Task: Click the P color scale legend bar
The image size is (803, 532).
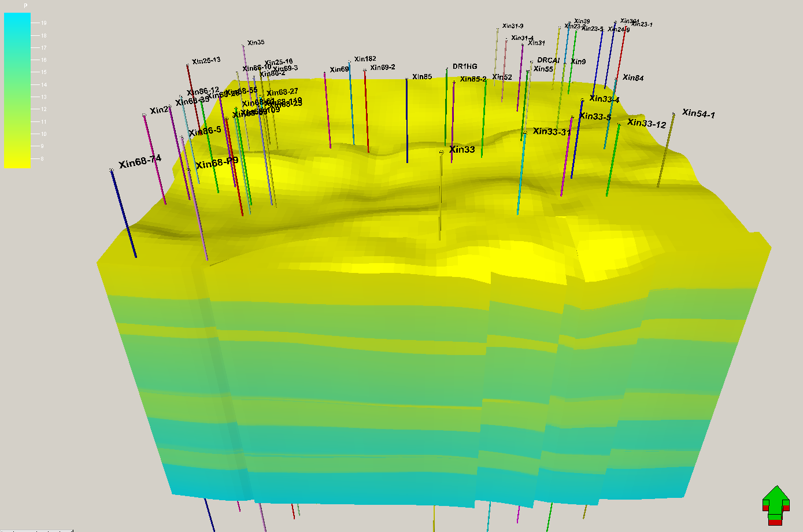Action: (17, 90)
